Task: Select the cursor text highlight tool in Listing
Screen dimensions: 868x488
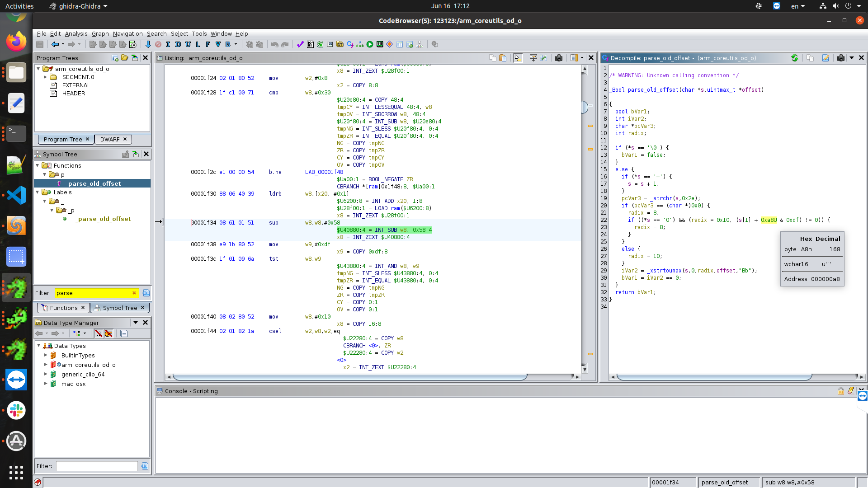Action: (518, 58)
